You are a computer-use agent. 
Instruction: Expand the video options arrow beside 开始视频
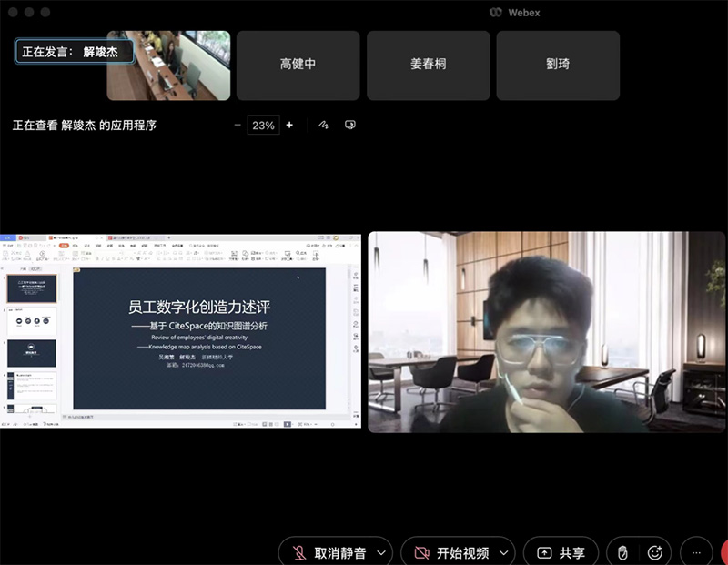point(504,552)
